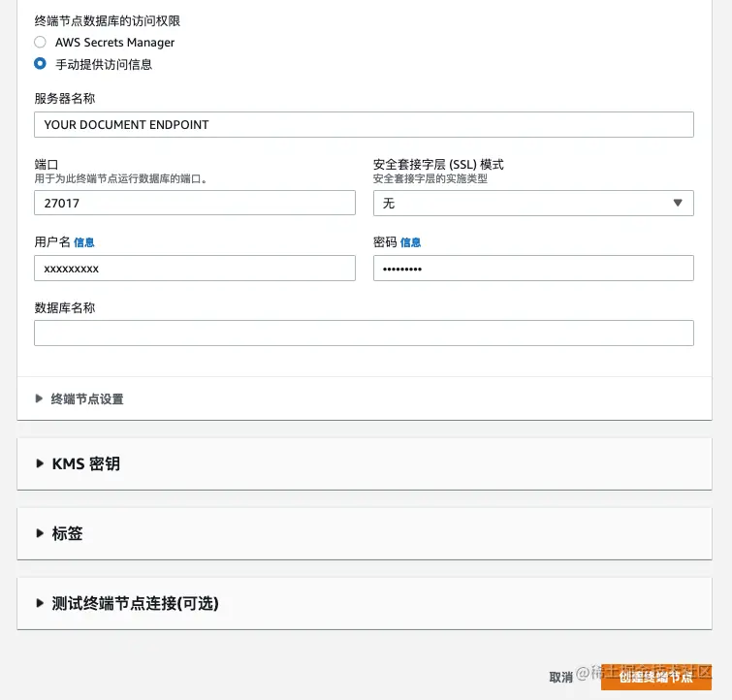Click the 用于为此终端节点运行数据库的端口 hint text
The width and height of the screenshot is (732, 700).
pyautogui.click(x=120, y=178)
